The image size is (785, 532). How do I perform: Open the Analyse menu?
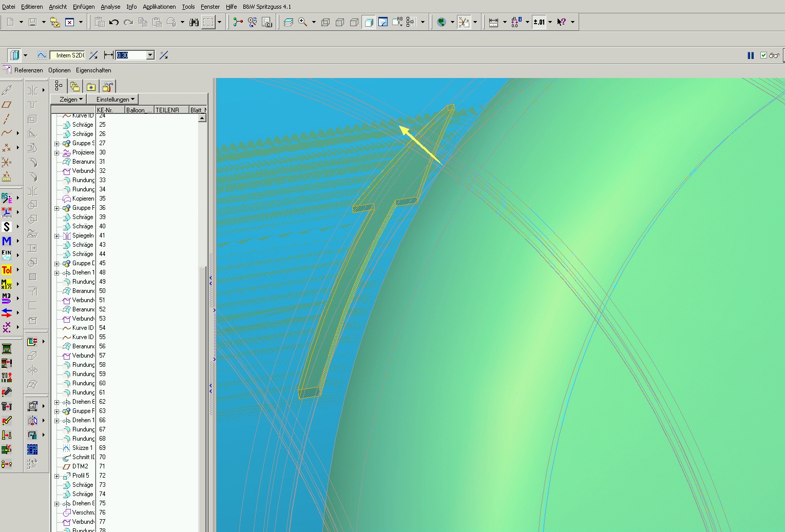[110, 7]
